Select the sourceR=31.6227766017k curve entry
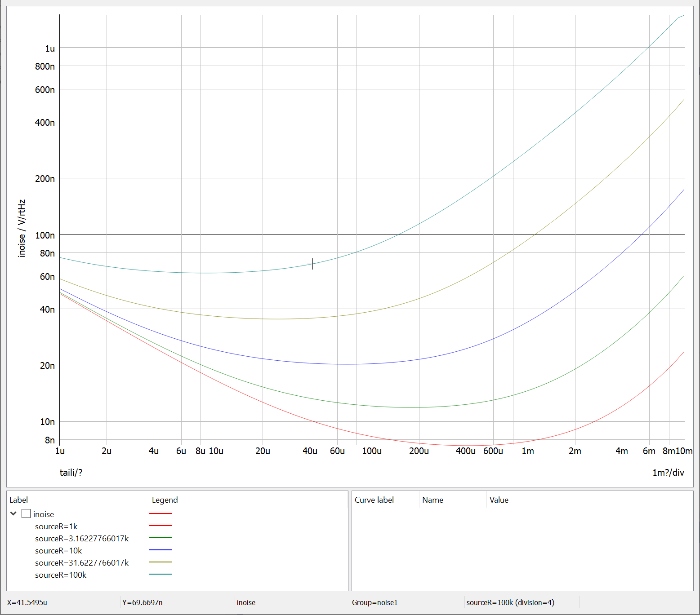Image resolution: width=700 pixels, height=615 pixels. (82, 563)
